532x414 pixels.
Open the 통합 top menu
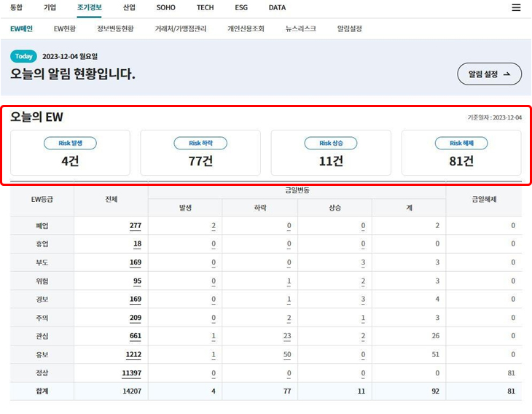click(16, 7)
